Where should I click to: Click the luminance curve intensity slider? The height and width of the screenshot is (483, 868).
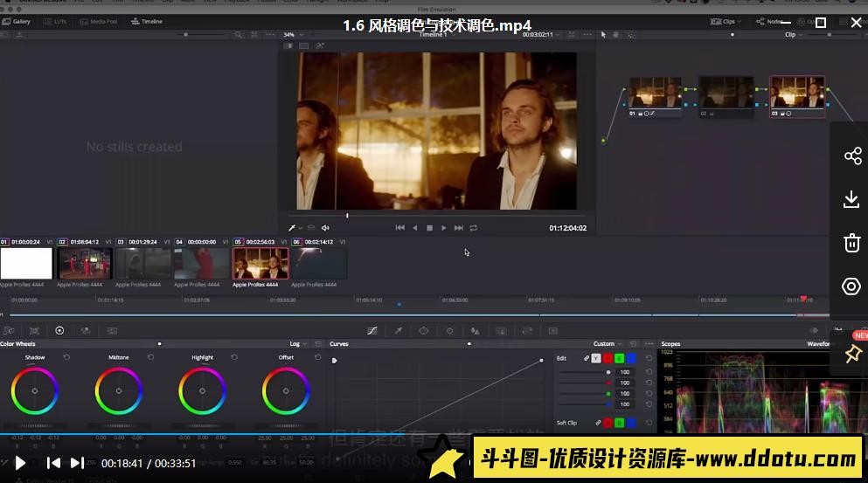585,372
